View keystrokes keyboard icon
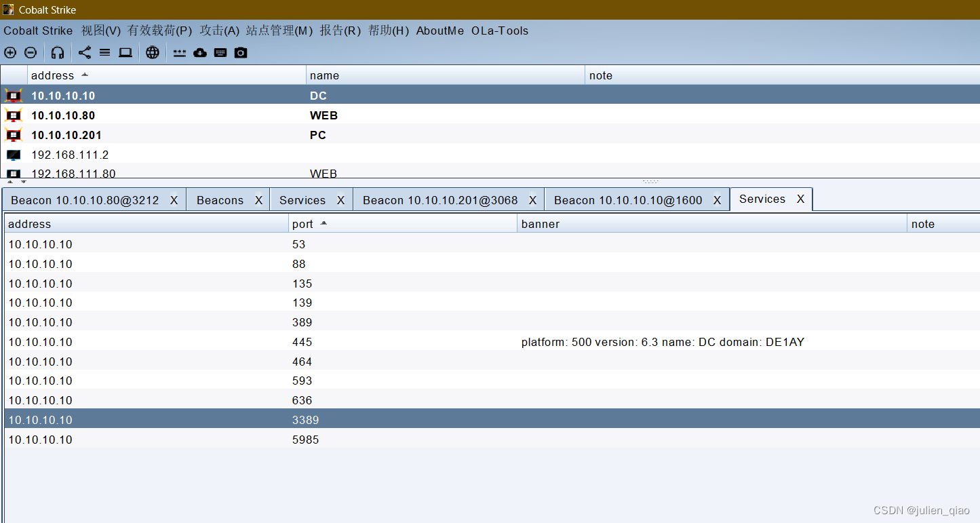 pyautogui.click(x=220, y=52)
